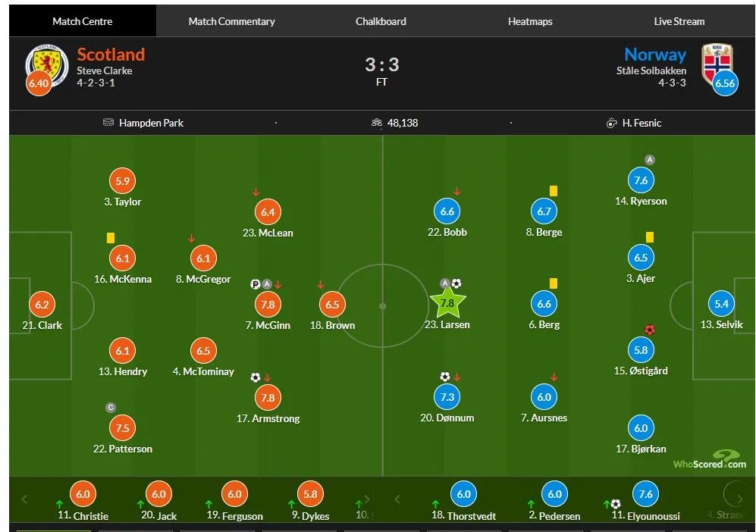Screen dimensions: 756x532
Task: Click the attendance icon beside 48,138
Action: (x=376, y=123)
